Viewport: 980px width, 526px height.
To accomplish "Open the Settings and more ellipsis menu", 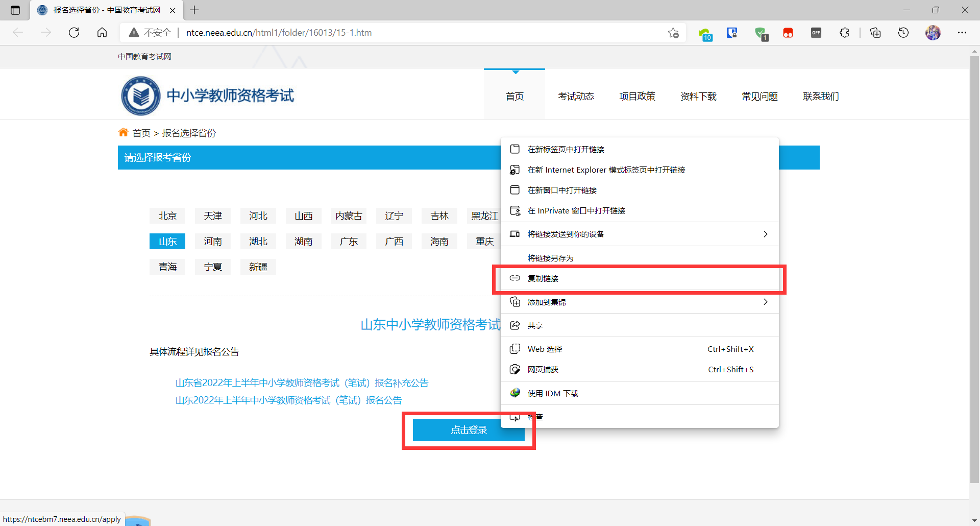I will point(962,33).
